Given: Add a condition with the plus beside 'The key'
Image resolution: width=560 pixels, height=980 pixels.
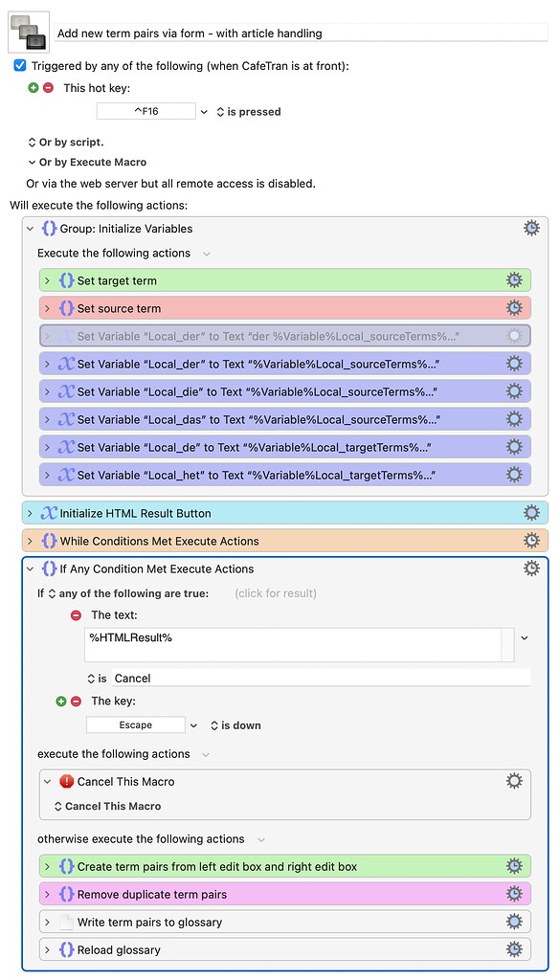Looking at the screenshot, I should click(60, 702).
